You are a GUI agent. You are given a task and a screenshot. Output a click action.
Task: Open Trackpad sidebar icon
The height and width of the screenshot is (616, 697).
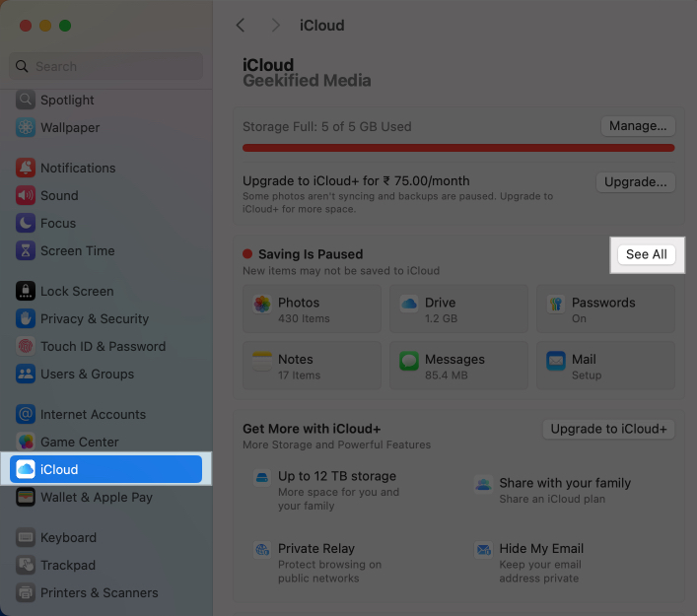[x=26, y=565]
